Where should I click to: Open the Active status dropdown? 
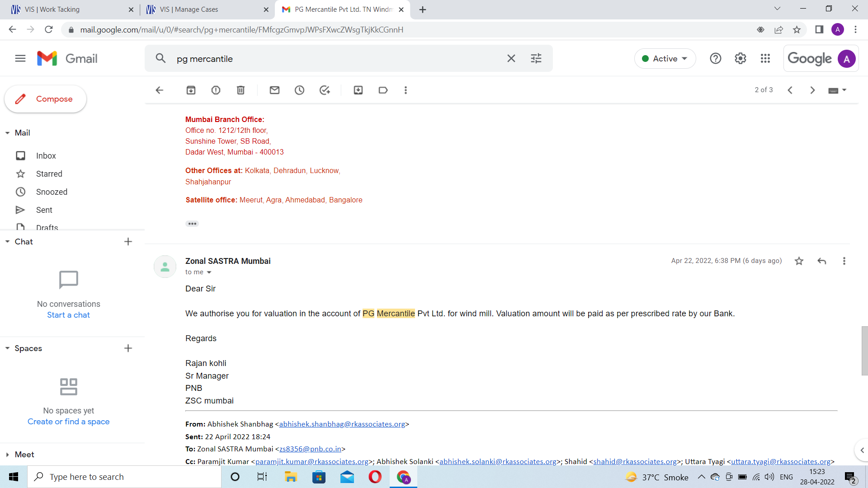665,58
